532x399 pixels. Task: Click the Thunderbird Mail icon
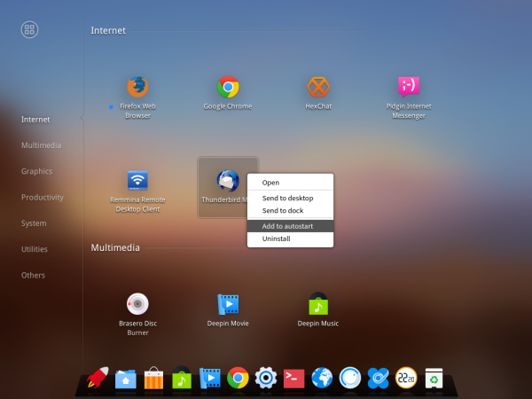[228, 181]
